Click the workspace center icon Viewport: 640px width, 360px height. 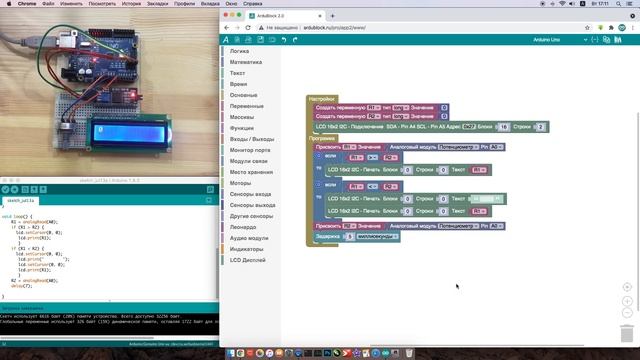pos(627,287)
